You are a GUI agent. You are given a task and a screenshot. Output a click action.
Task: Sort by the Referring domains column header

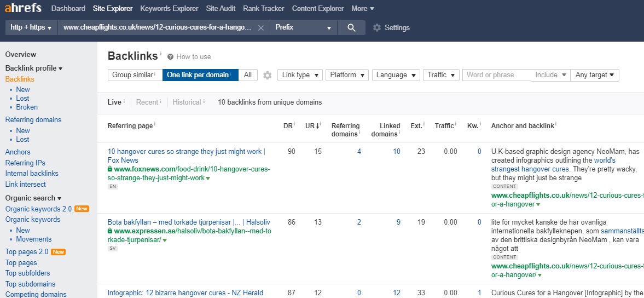(x=346, y=129)
